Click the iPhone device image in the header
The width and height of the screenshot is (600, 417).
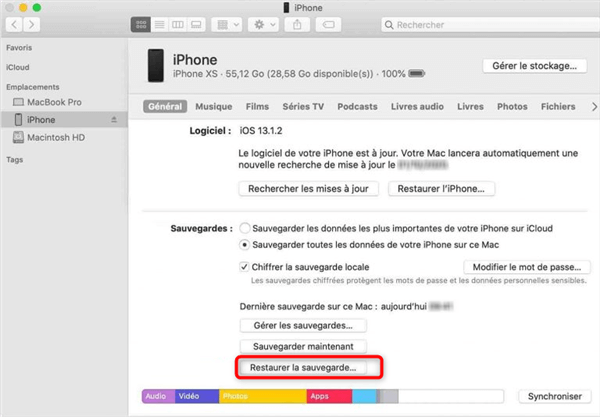[x=156, y=65]
